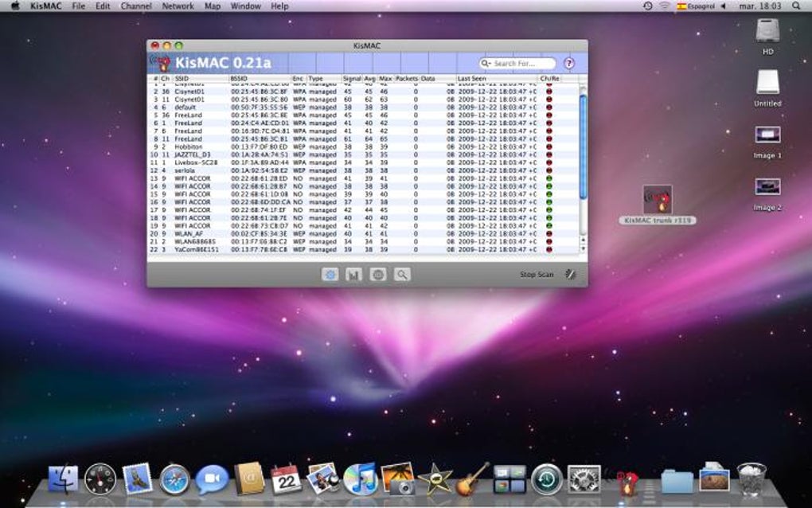Select the 'WLAN_AF' network row
812x508 pixels.
coord(363,233)
